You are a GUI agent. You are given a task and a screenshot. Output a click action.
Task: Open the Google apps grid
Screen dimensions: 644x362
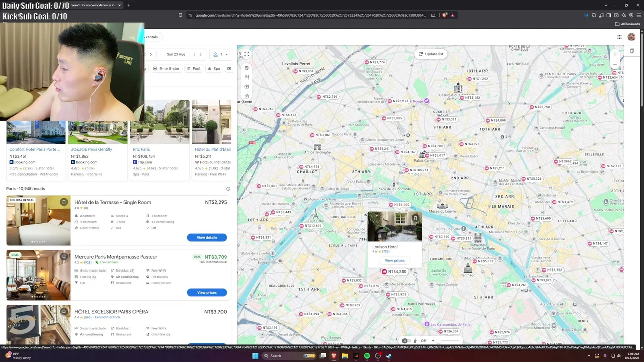pos(619,37)
